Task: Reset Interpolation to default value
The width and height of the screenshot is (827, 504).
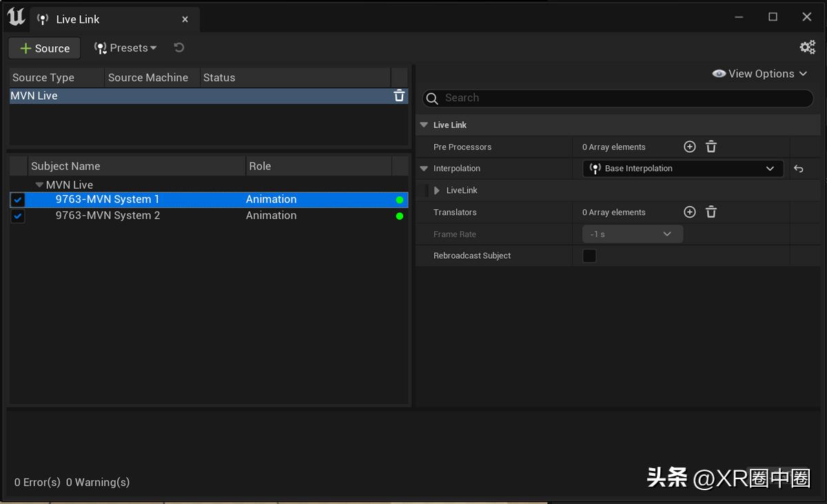Action: pyautogui.click(x=798, y=169)
